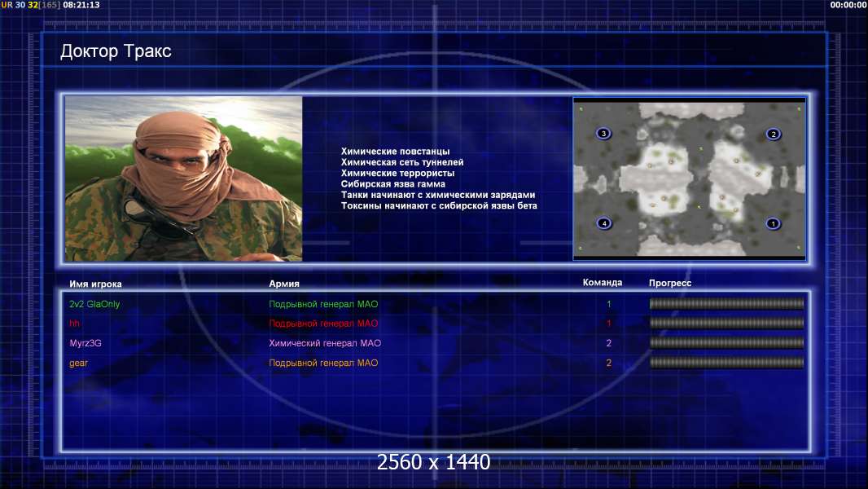Click 'Прогресс' column header

[x=670, y=283]
